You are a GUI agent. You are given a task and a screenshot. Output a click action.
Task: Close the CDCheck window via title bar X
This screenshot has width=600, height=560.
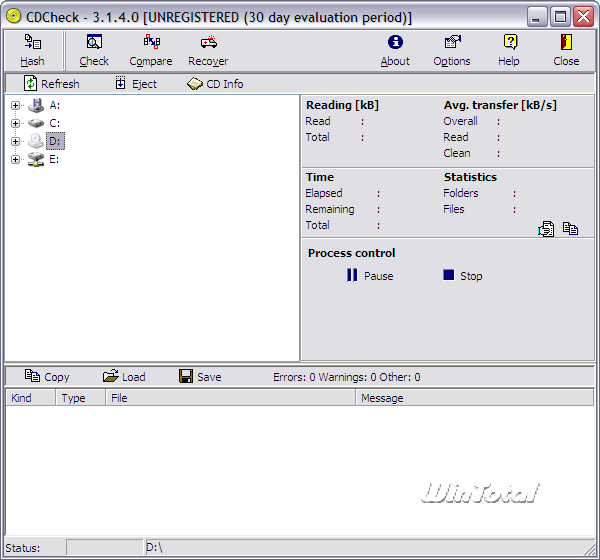click(584, 17)
